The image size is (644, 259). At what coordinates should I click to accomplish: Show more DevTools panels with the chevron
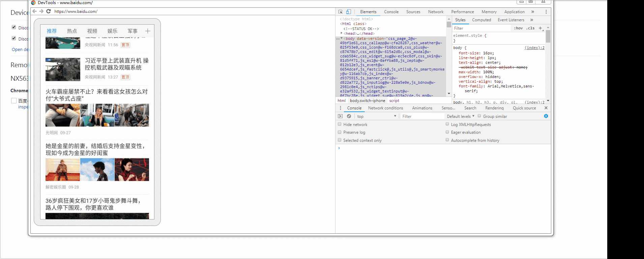tap(533, 12)
